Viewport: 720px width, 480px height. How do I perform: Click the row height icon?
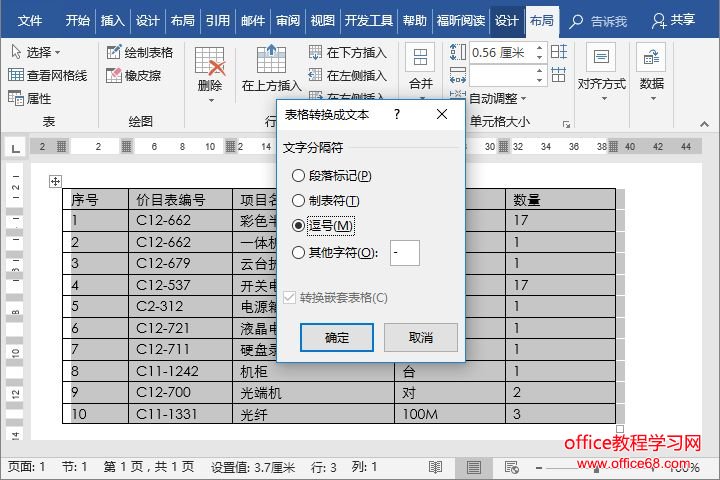(x=458, y=52)
